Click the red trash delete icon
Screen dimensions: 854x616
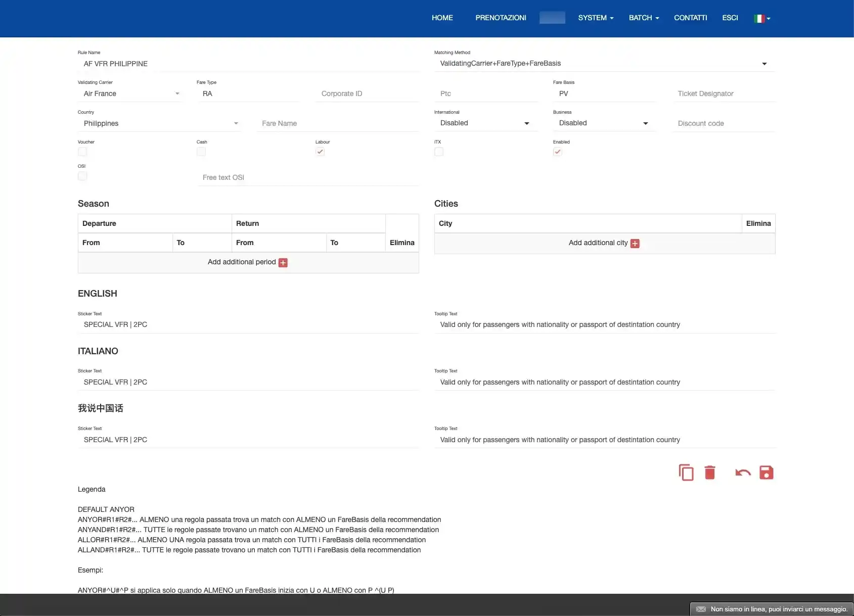coord(710,472)
